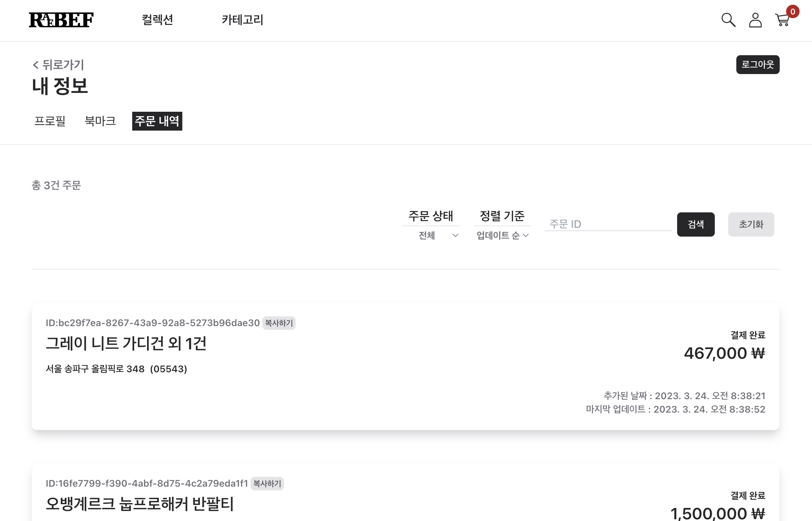Click the RAEBEF logo
812x521 pixels.
click(61, 20)
